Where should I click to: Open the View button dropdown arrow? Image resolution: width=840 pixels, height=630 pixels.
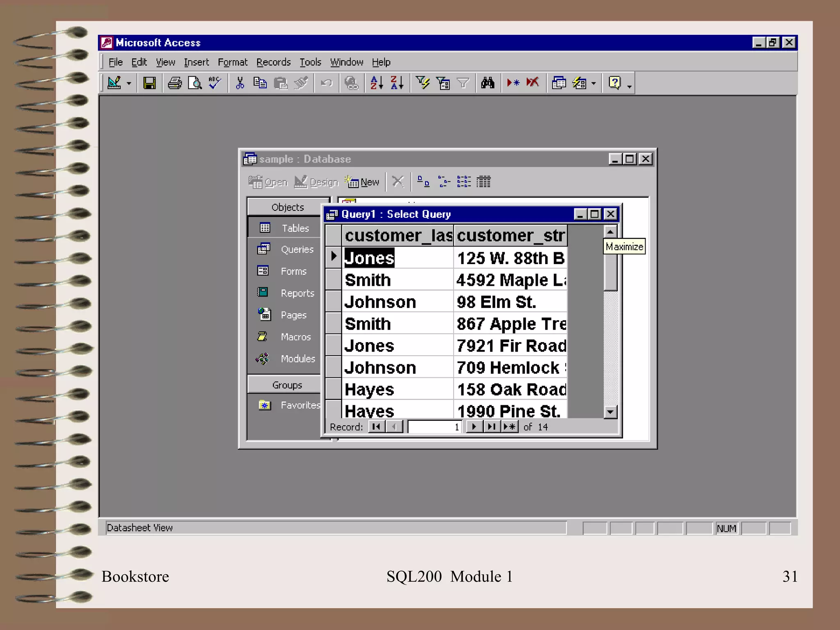129,84
